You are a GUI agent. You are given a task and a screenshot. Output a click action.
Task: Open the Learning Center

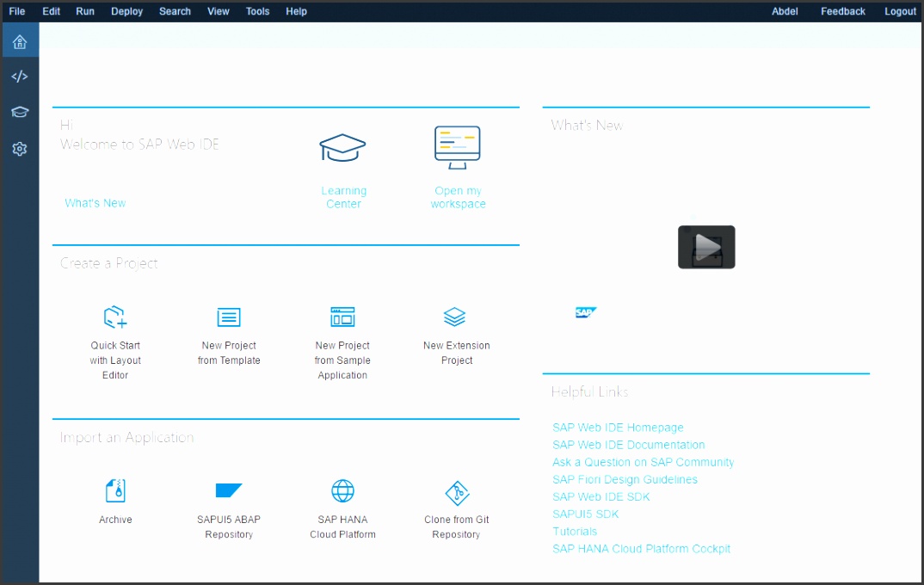[x=342, y=163]
